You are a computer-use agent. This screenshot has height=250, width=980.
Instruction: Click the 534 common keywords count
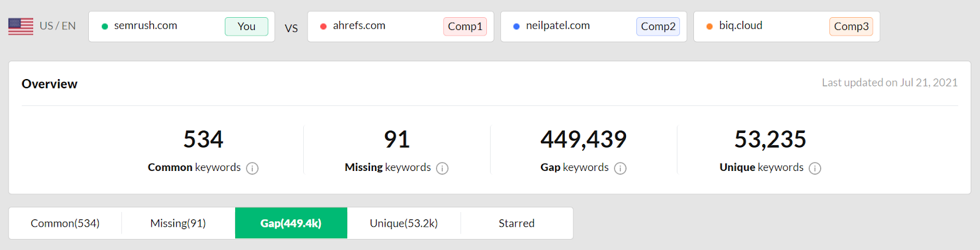(x=203, y=140)
